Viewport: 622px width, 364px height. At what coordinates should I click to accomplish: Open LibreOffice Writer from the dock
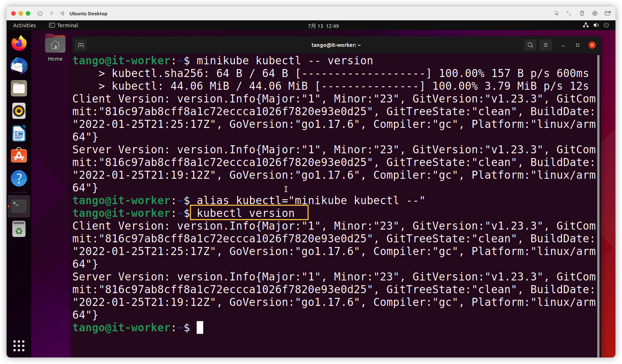[19, 134]
